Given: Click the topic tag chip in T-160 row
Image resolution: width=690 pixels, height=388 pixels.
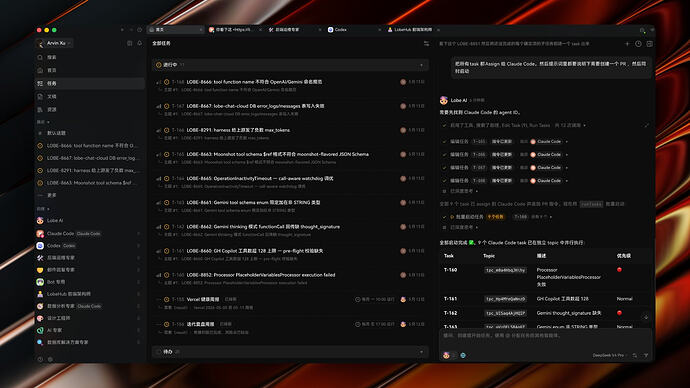Looking at the screenshot, I should coord(505,270).
